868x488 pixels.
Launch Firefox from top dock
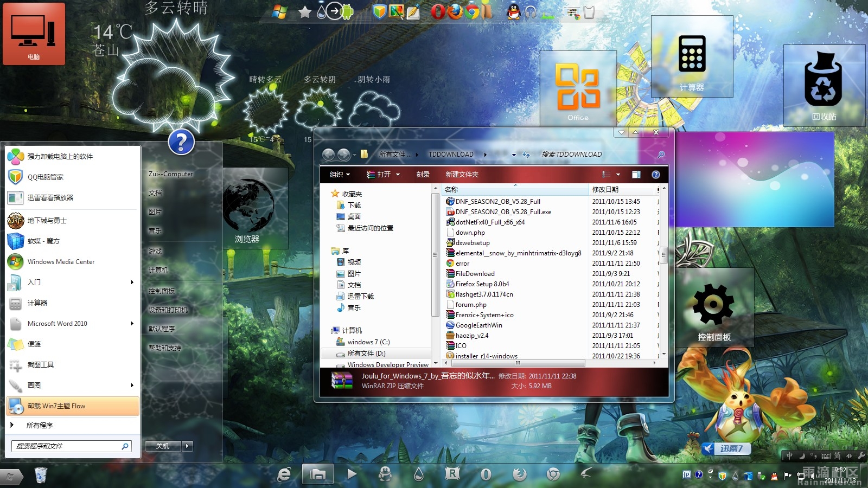[455, 11]
